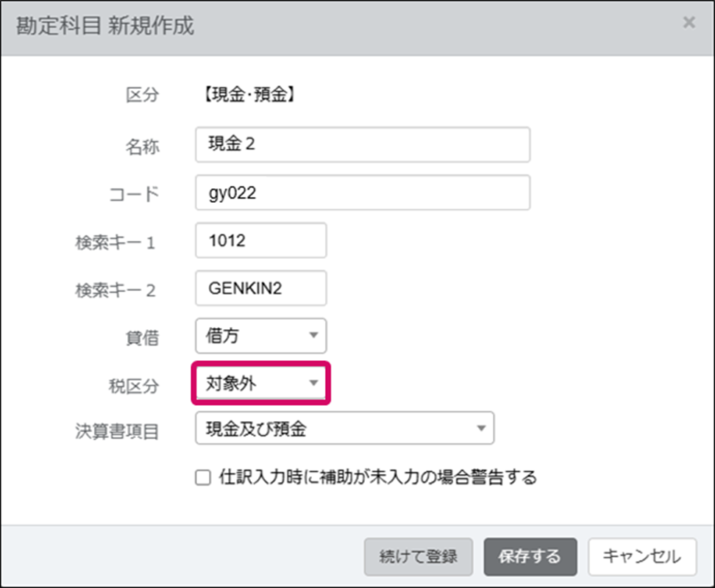The height and width of the screenshot is (588, 715).
Task: Click the 検索キー１ field showing 1012
Action: coord(261,241)
